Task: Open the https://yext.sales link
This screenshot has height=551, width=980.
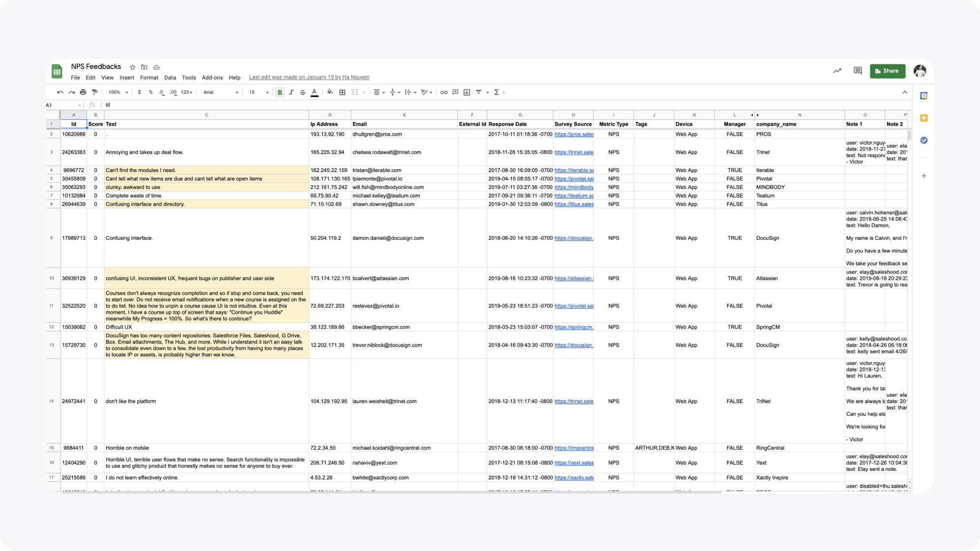Action: 574,463
